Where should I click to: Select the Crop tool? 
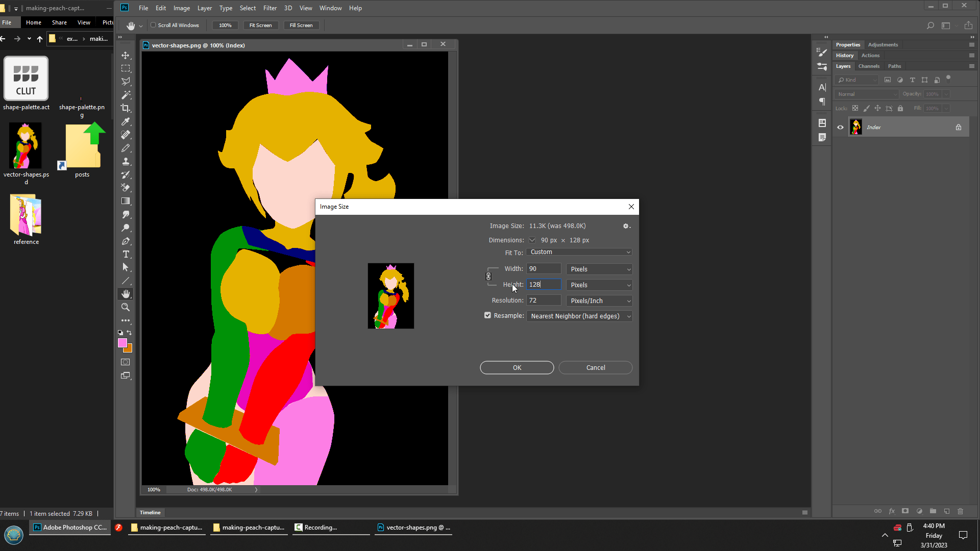(x=126, y=108)
